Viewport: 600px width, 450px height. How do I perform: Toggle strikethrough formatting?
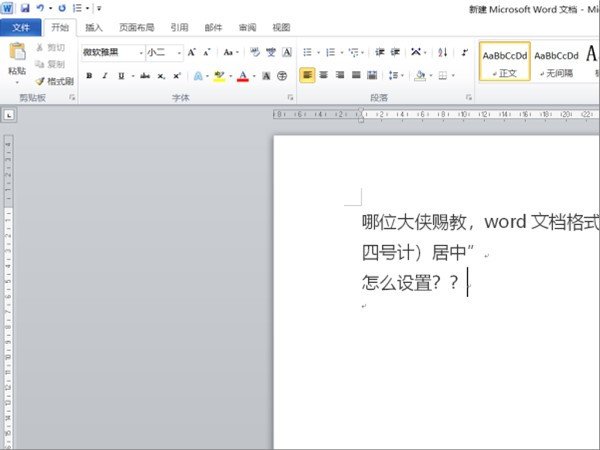(x=145, y=76)
